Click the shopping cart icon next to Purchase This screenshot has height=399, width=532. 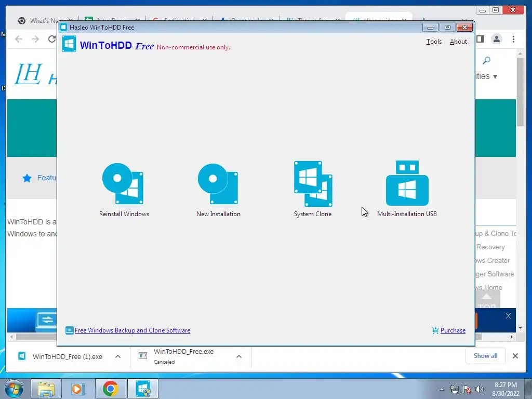point(435,330)
